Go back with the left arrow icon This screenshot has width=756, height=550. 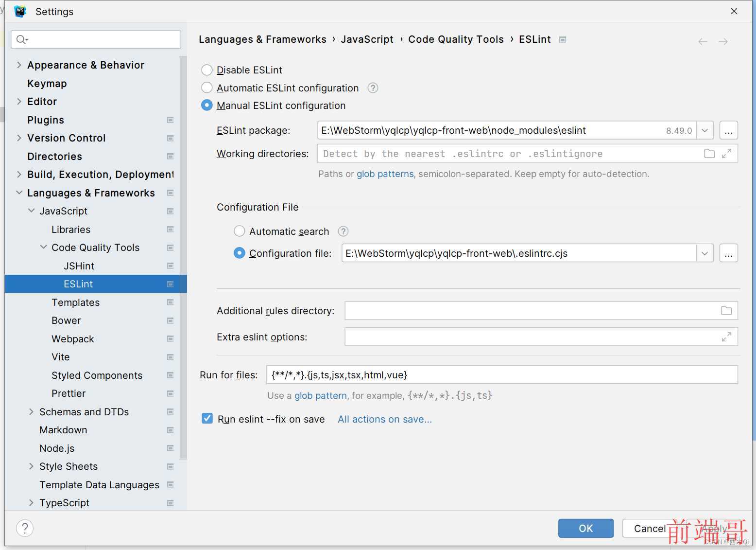(703, 42)
